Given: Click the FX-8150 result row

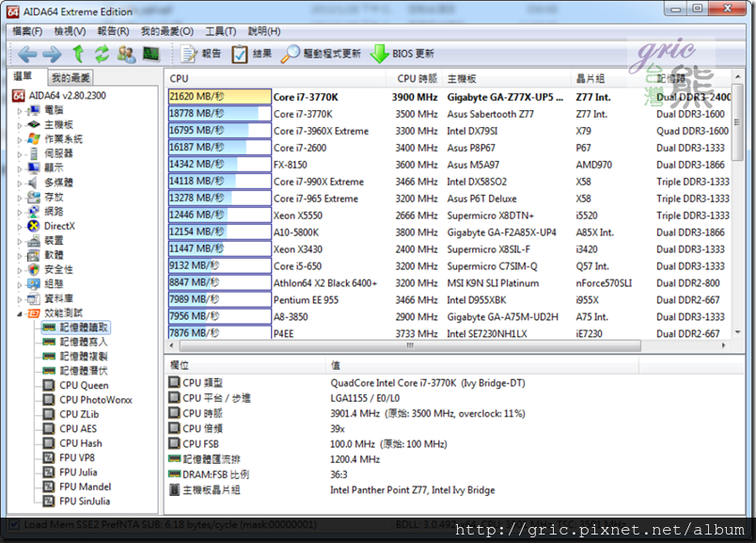Looking at the screenshot, I should (x=449, y=165).
